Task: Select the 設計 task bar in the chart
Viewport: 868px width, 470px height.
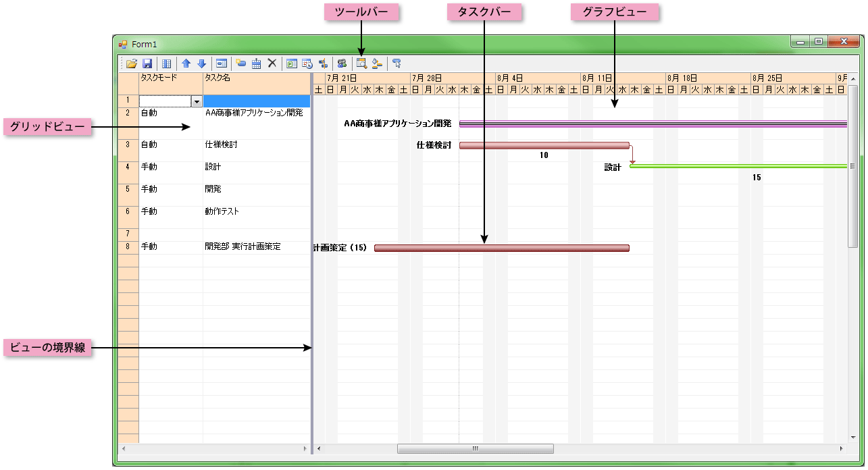Action: click(736, 165)
